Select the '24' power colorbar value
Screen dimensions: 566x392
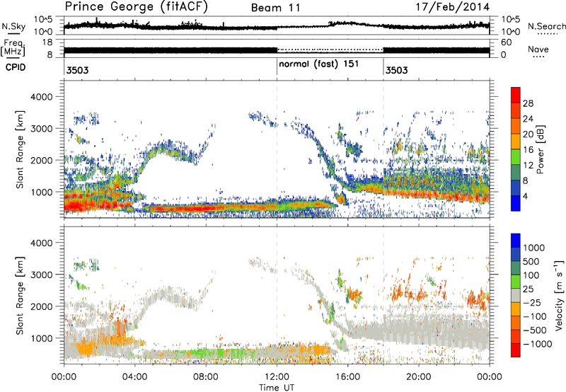528,119
